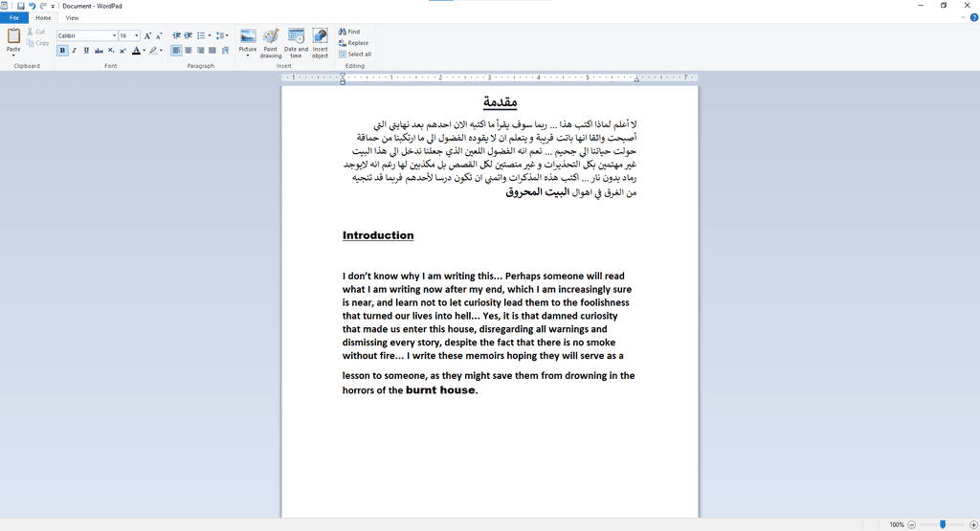Screen dimensions: 980x531
Task: Click the Replace button
Action: (x=354, y=43)
